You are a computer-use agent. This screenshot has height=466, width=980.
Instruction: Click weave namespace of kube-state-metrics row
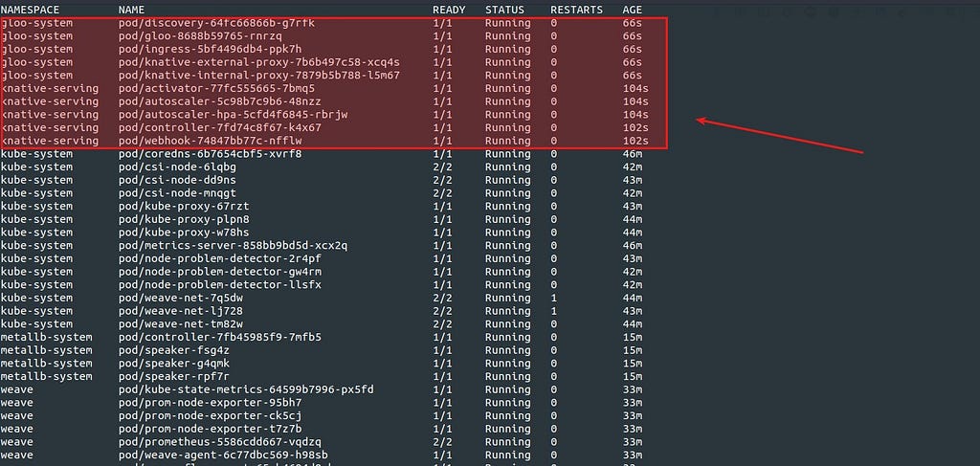(x=17, y=390)
